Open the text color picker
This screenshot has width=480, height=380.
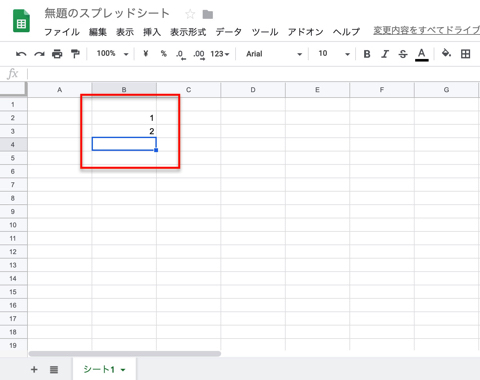pos(422,55)
